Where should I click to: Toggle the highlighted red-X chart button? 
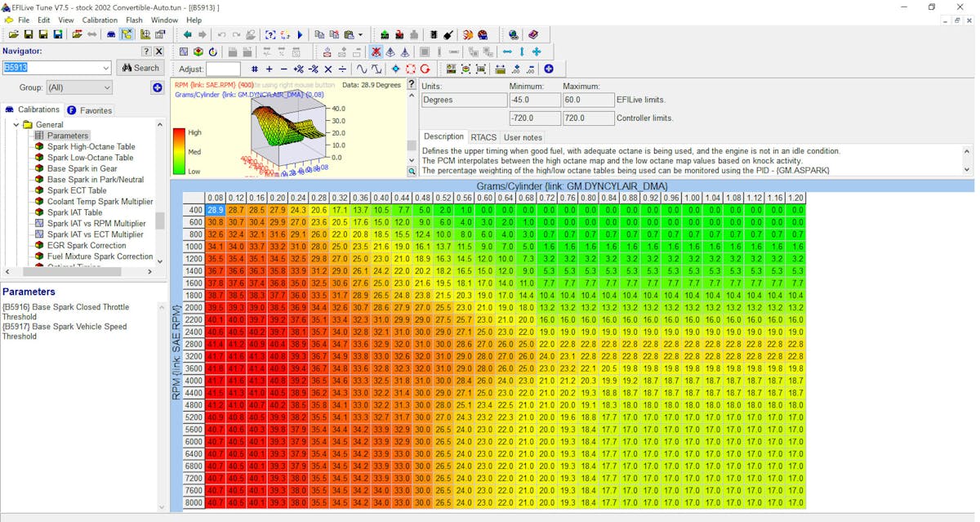tap(376, 52)
